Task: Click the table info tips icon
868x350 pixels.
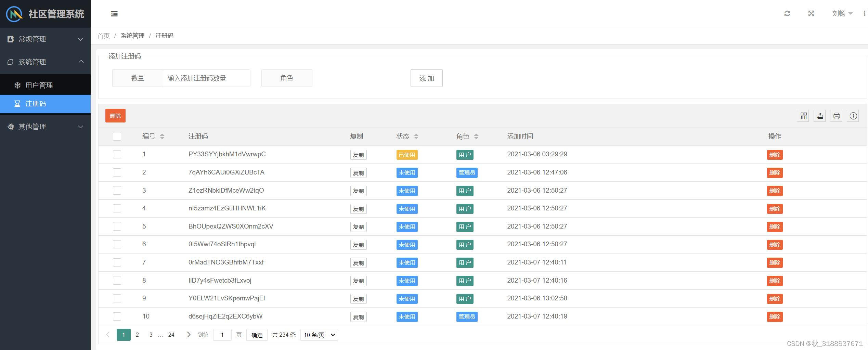Action: [x=853, y=116]
